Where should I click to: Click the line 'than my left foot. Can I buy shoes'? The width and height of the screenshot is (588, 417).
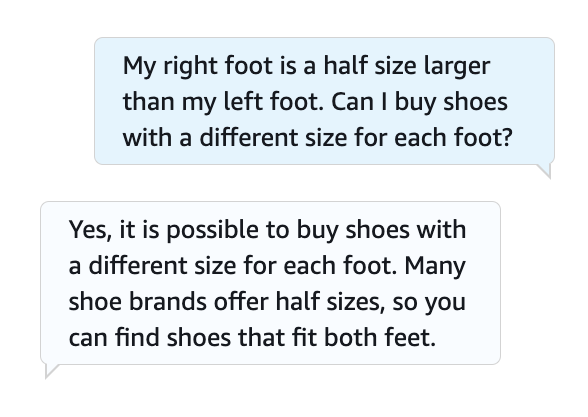(x=315, y=102)
